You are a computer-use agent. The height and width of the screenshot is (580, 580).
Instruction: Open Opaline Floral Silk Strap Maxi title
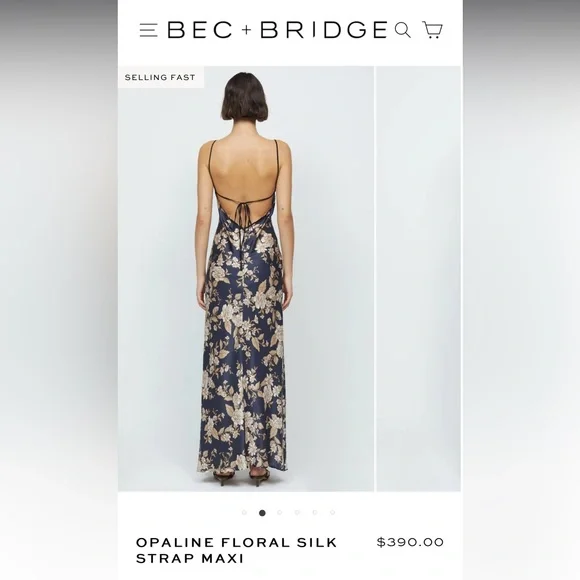(x=236, y=550)
